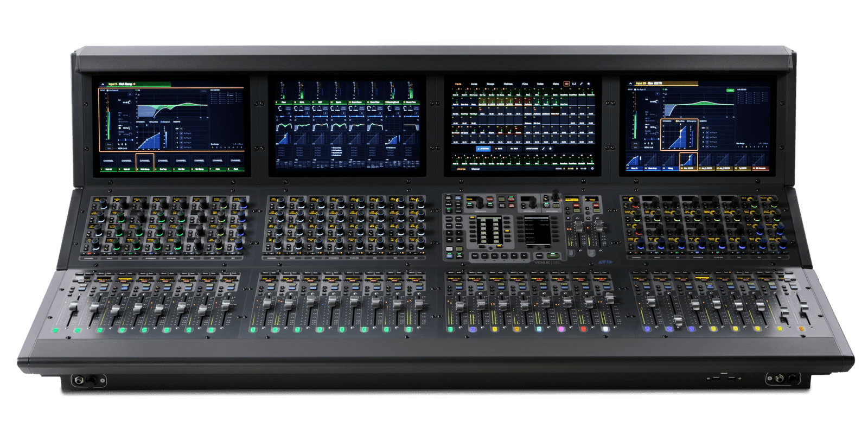
Task: Push the red Mute button above left master fader
Action: click(x=576, y=205)
